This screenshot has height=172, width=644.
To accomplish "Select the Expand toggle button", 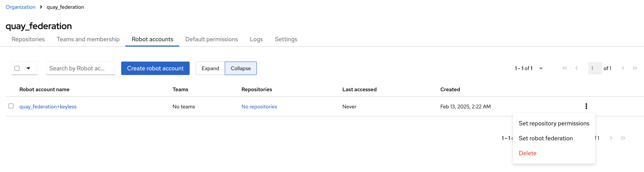I will point(210,68).
